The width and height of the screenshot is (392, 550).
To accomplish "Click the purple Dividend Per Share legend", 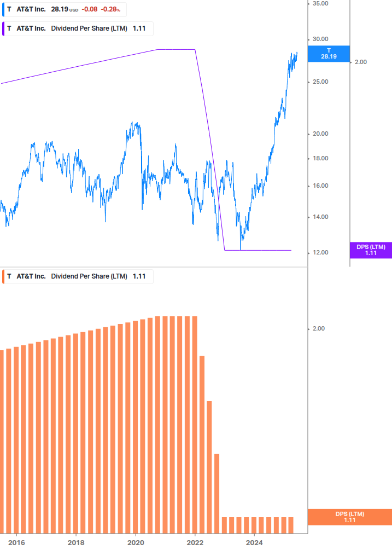I will click(78, 29).
